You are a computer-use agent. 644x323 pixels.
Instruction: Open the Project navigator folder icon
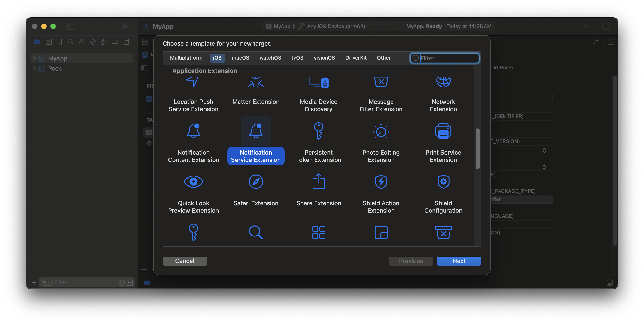[x=37, y=42]
